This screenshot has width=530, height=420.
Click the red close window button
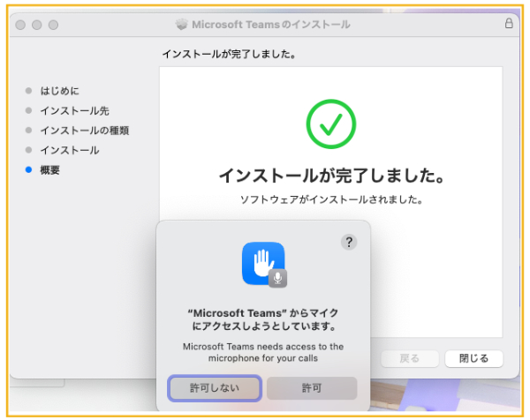pos(20,25)
